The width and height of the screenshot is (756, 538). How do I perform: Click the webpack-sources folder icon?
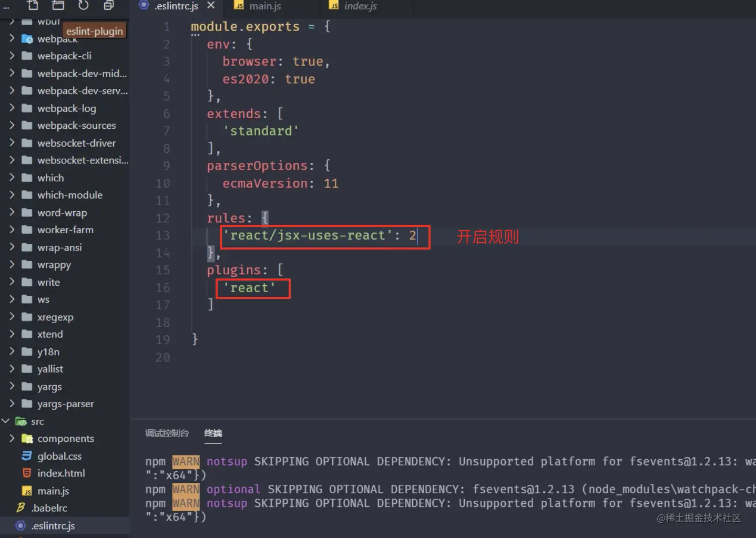pos(27,125)
